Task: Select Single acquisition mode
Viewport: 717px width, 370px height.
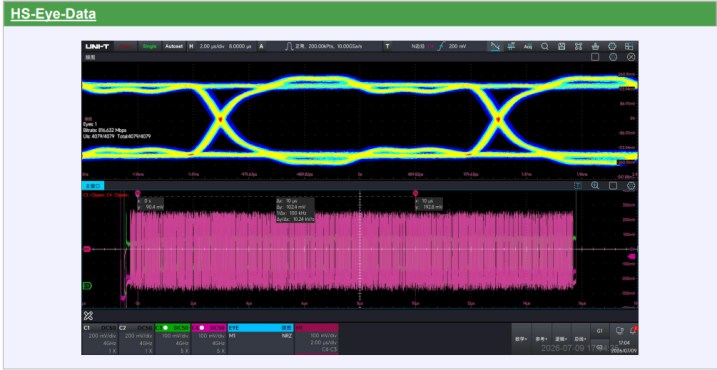Action: [x=150, y=46]
